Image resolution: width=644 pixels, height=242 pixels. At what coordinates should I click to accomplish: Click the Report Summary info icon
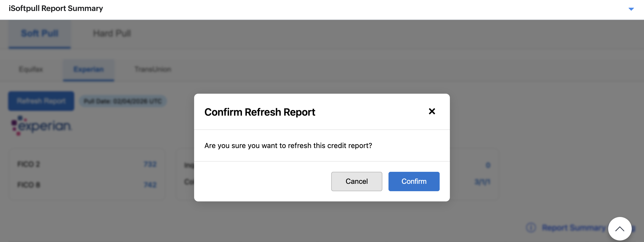click(531, 227)
